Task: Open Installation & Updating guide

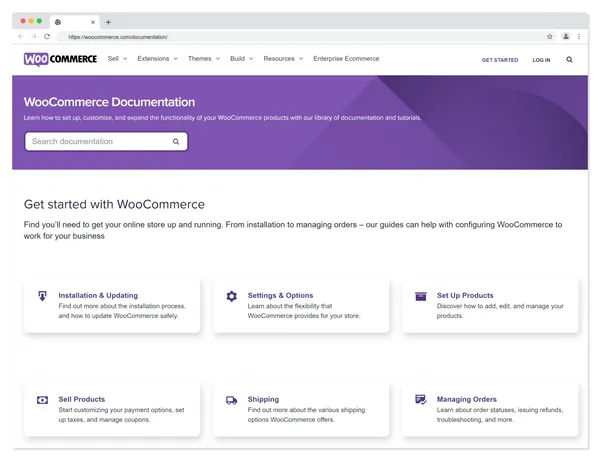Action: coord(98,295)
